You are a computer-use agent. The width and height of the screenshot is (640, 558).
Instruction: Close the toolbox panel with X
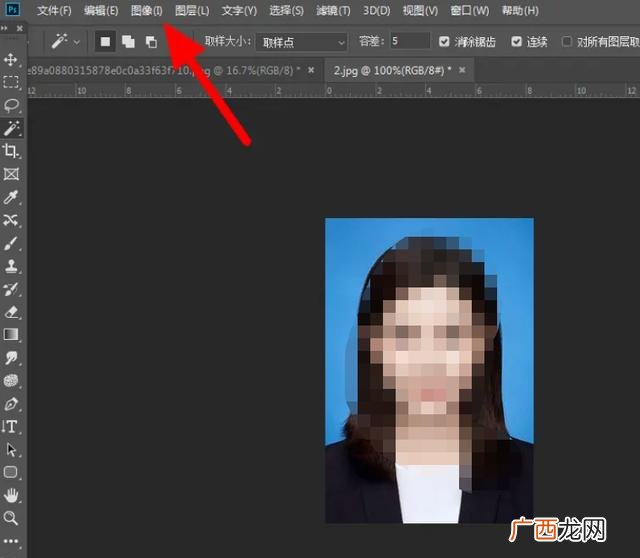tap(20, 28)
